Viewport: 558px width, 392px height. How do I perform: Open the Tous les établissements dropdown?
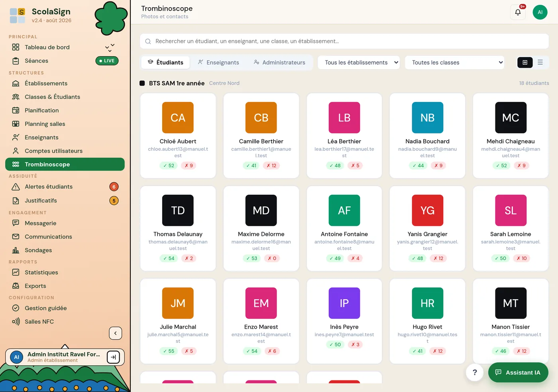pyautogui.click(x=359, y=63)
